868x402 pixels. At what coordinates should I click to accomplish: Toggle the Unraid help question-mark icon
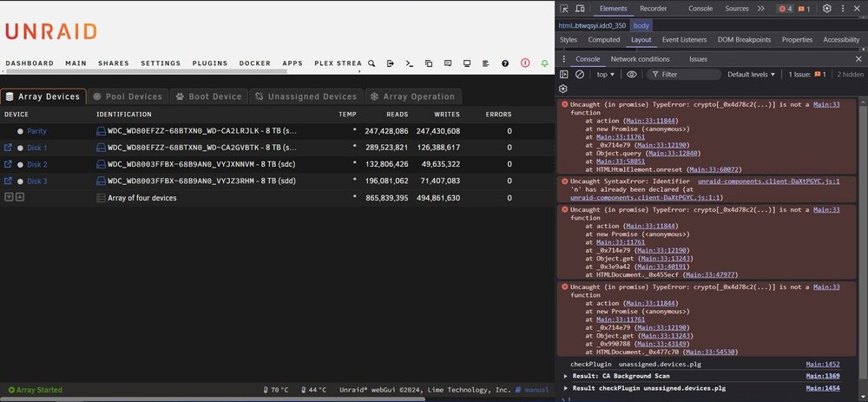(505, 63)
